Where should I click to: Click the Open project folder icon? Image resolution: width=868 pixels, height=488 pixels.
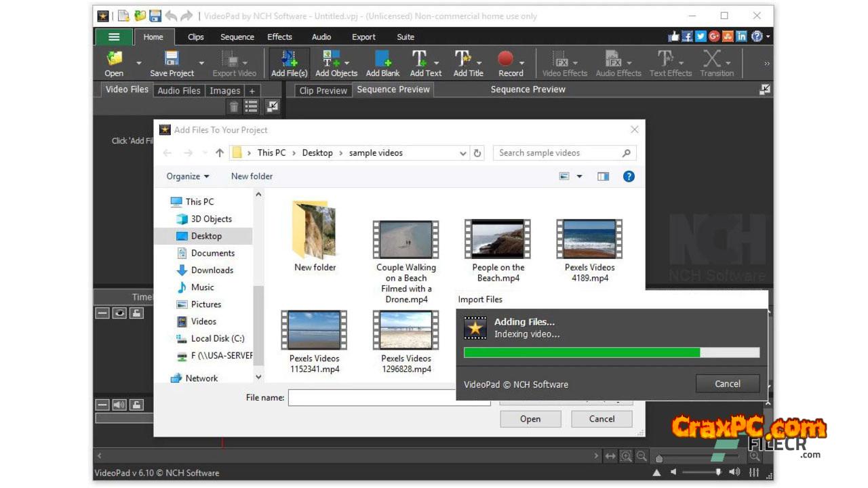[114, 60]
